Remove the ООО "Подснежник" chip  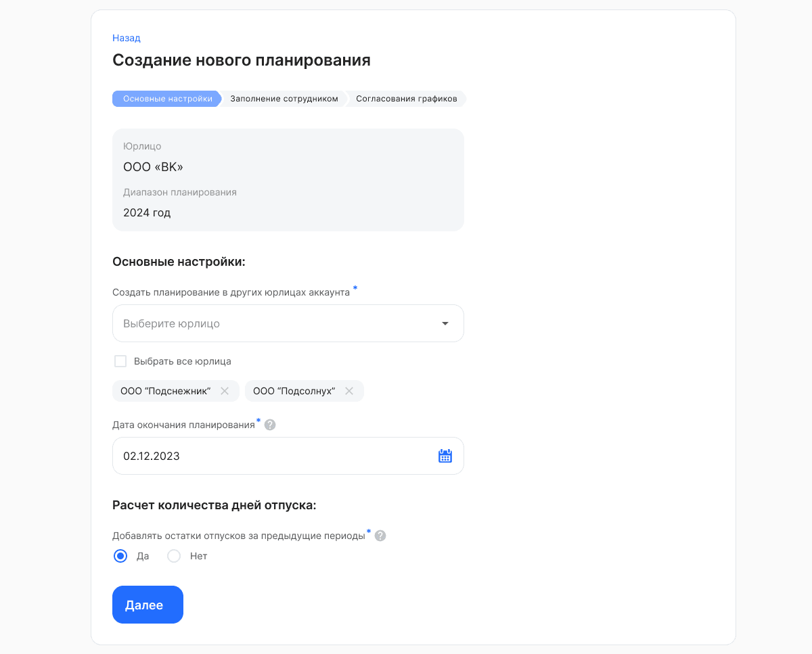pos(225,391)
